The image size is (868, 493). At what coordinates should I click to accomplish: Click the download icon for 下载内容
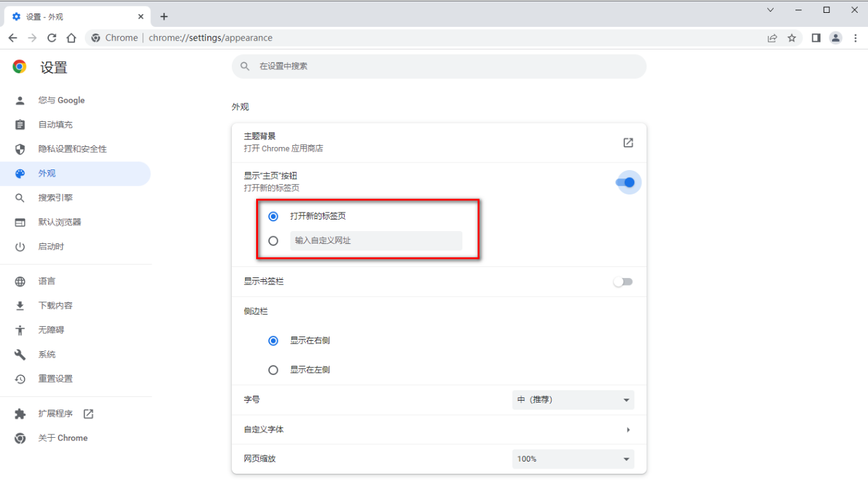[x=20, y=306]
